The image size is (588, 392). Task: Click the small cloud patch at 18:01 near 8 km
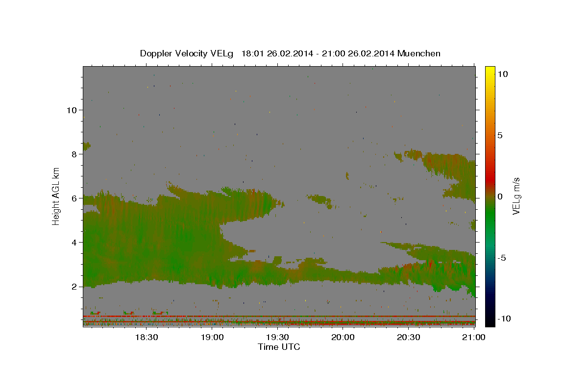pos(87,146)
